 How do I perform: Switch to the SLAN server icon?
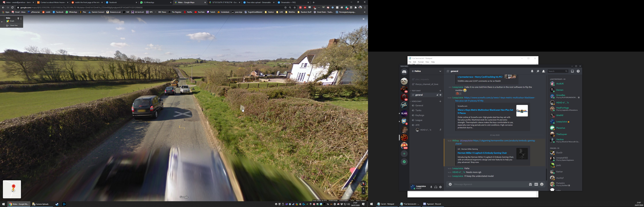[x=404, y=113]
